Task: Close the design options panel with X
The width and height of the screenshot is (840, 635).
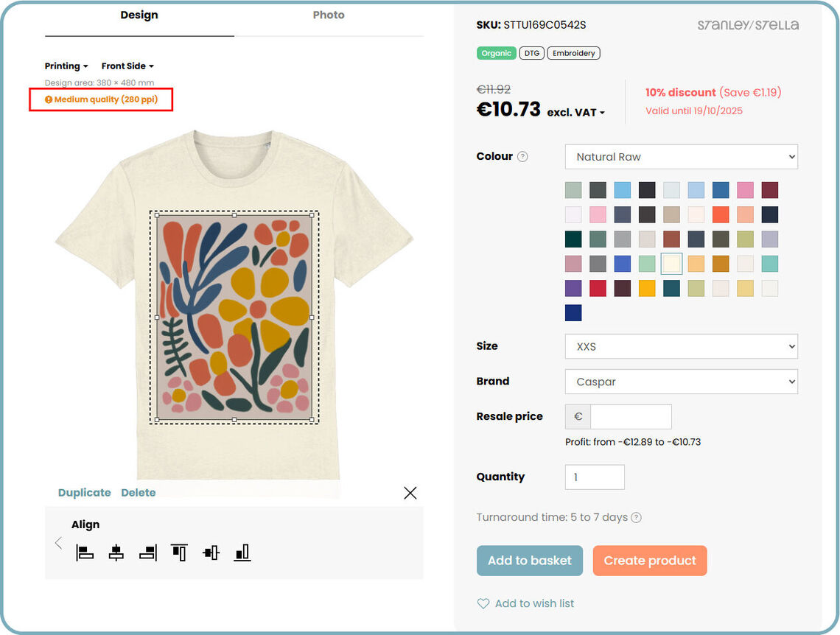Action: click(410, 493)
